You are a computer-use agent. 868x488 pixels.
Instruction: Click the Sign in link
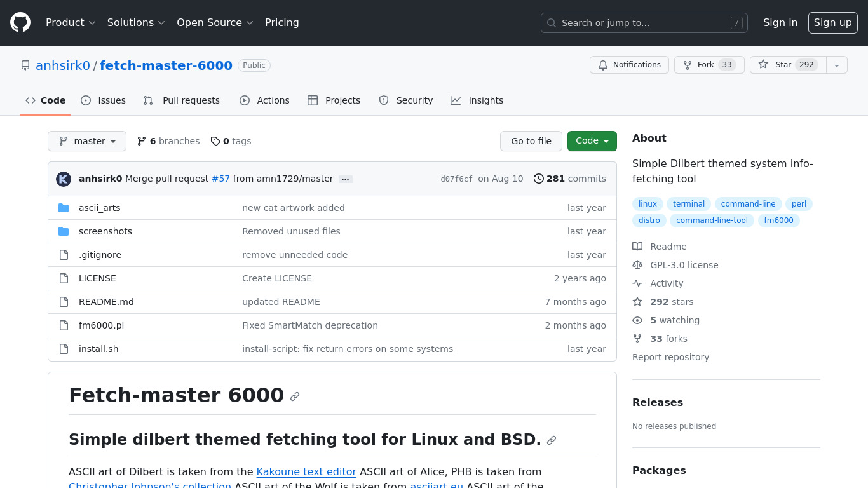780,23
